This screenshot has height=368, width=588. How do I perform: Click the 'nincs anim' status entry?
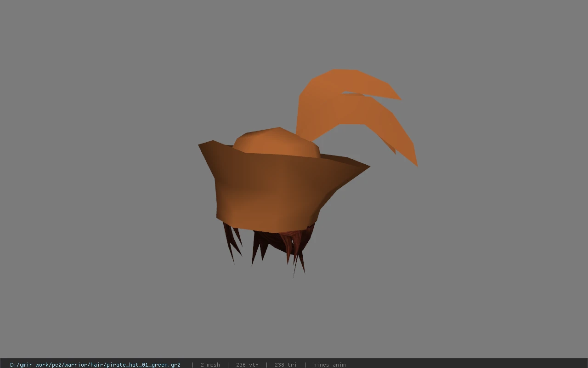(x=329, y=365)
